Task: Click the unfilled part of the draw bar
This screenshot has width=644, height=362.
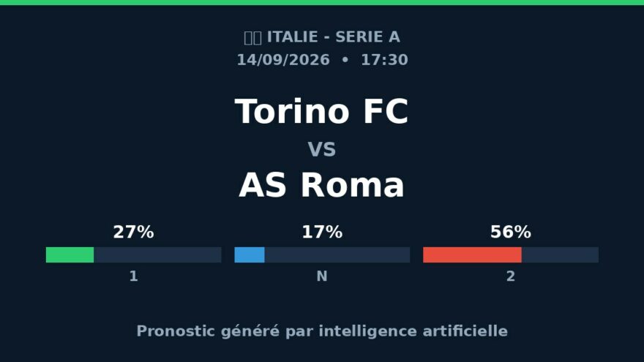Action: pyautogui.click(x=337, y=255)
